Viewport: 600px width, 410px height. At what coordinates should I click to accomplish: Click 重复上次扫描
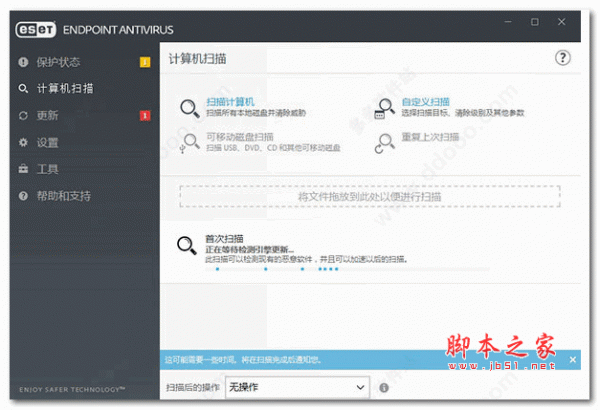pos(430,137)
